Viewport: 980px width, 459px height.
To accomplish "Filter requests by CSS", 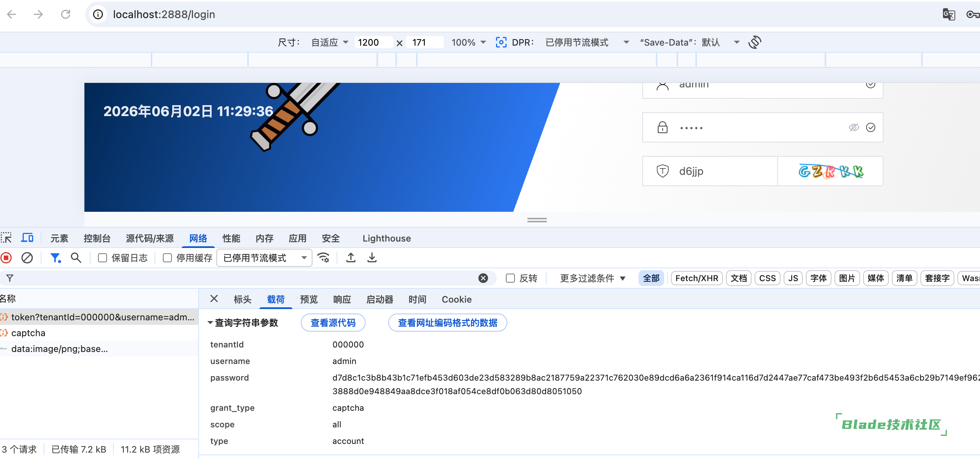I will 767,278.
